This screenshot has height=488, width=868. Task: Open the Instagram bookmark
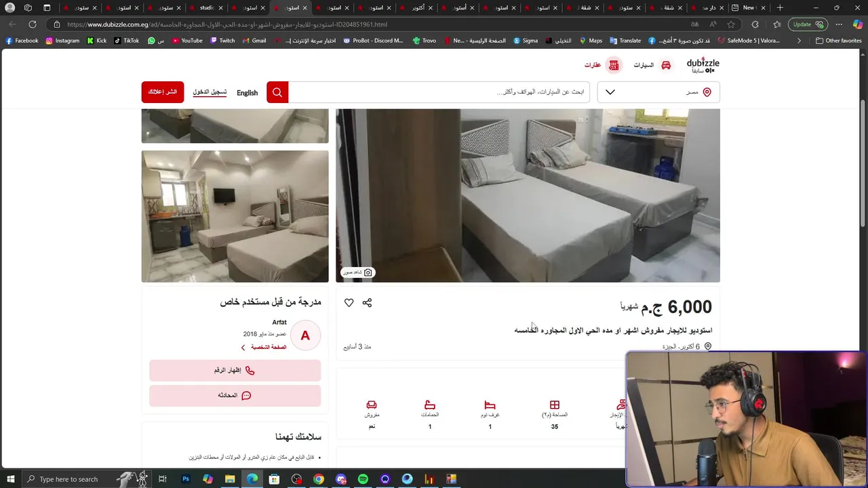pos(62,41)
